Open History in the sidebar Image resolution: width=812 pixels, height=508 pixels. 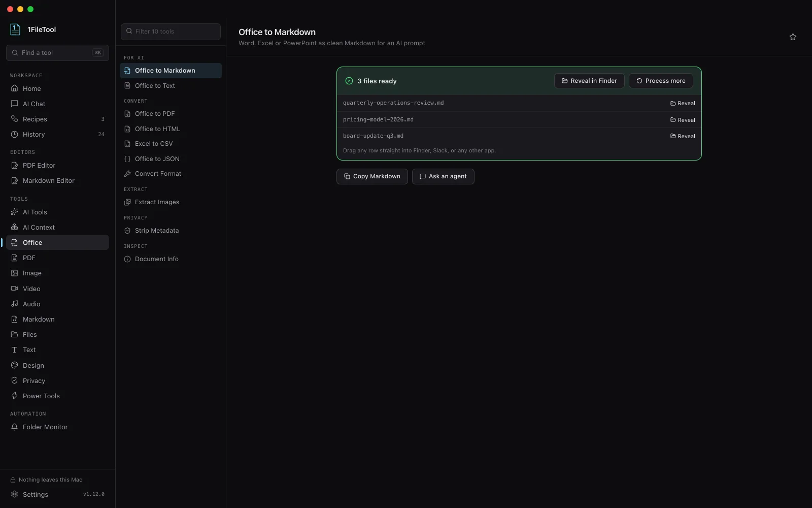[x=57, y=134]
